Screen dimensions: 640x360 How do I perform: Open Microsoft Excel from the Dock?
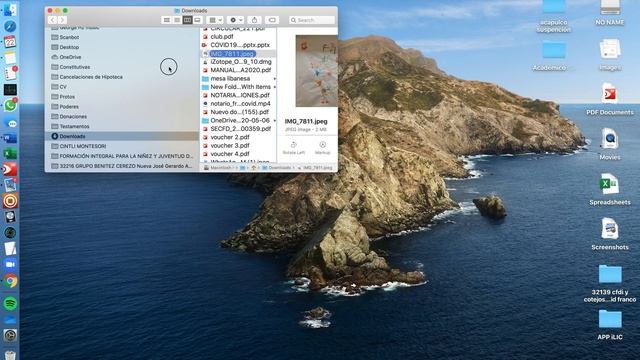coord(10,153)
